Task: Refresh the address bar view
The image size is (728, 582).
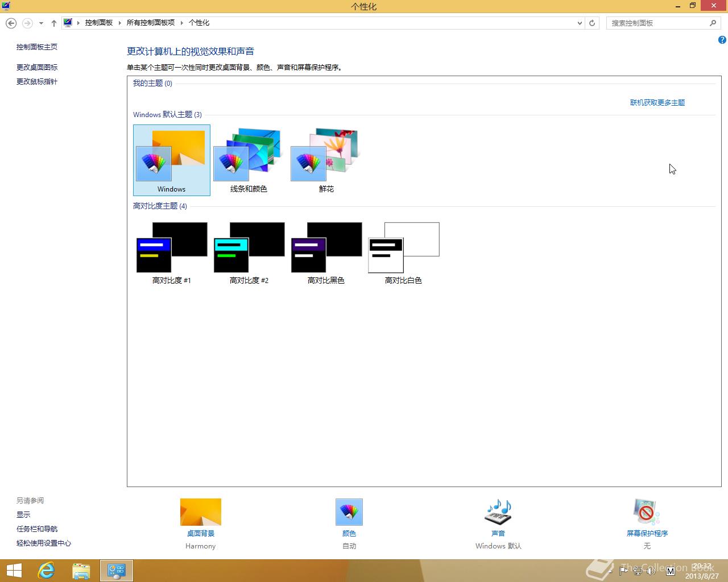Action: point(592,23)
